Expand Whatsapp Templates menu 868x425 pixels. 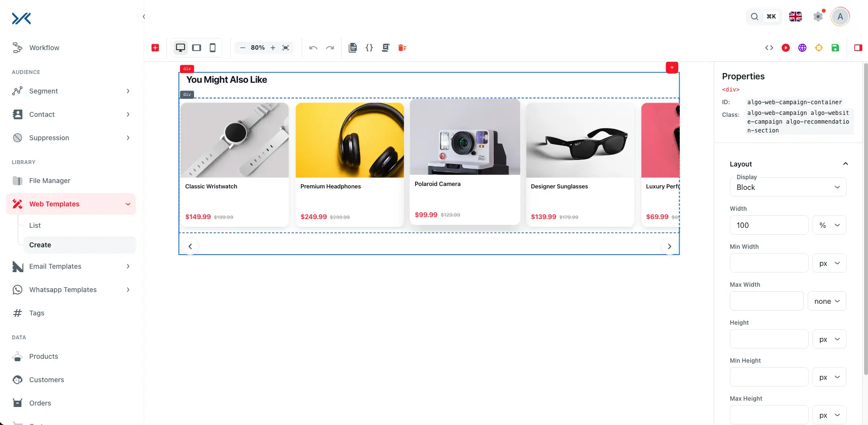click(x=72, y=290)
